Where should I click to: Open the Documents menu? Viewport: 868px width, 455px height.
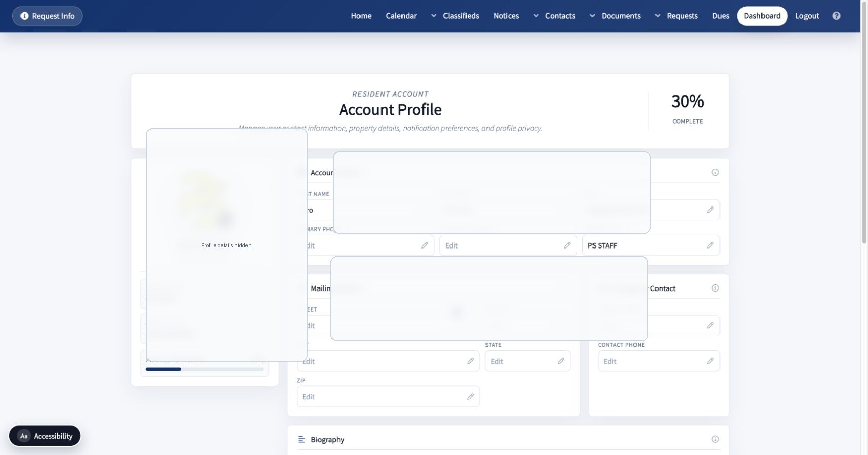click(x=621, y=16)
